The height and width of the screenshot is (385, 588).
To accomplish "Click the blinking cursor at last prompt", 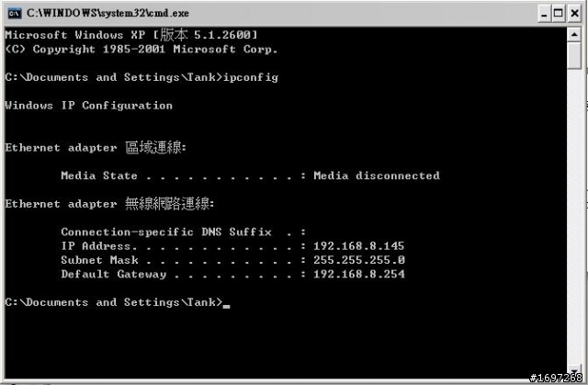I will [226, 306].
